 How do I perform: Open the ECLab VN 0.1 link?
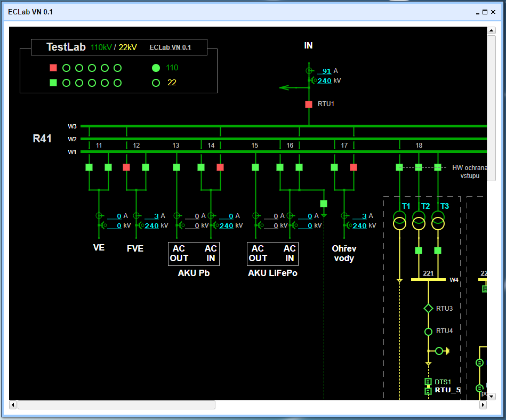(x=170, y=47)
